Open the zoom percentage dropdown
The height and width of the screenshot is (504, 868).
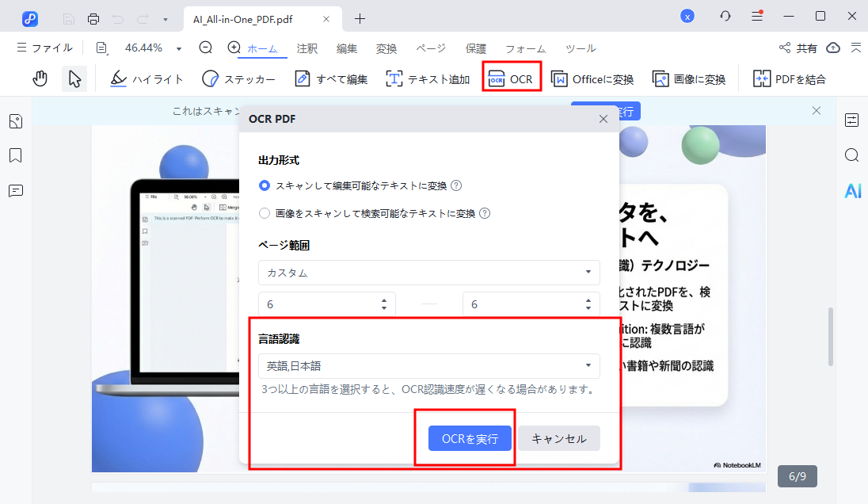178,48
